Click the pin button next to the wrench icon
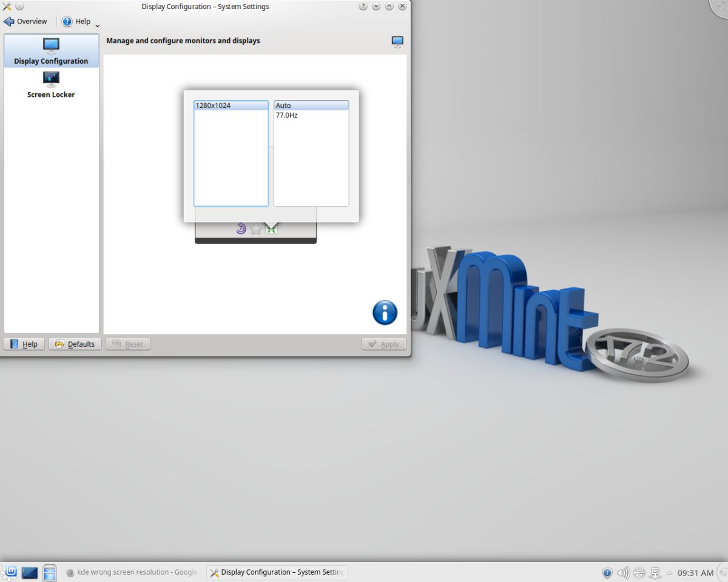Screen dimensions: 728x582 19,7
